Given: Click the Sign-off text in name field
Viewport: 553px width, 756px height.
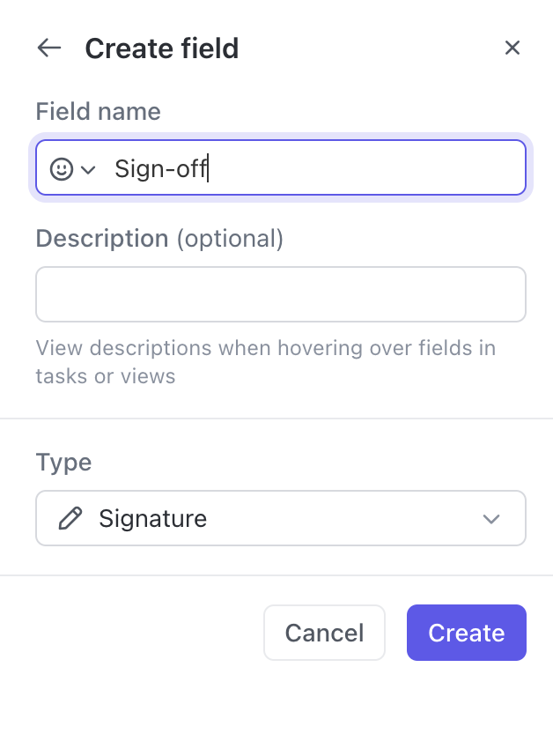Looking at the screenshot, I should pyautogui.click(x=160, y=169).
